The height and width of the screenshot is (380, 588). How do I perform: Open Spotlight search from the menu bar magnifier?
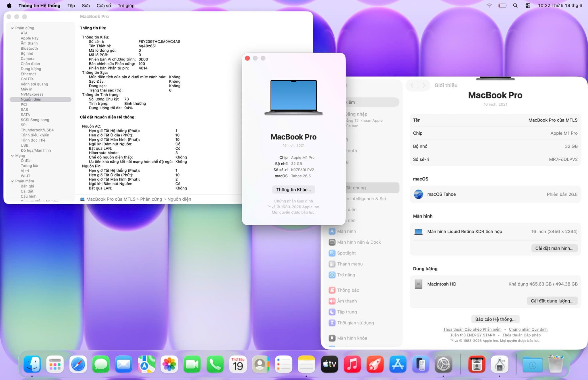(x=515, y=5)
